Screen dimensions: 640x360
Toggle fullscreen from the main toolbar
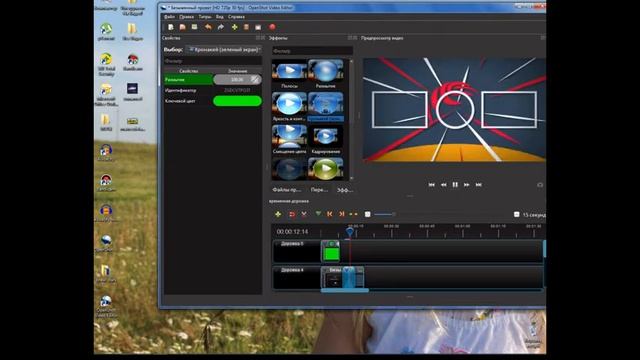click(258, 27)
